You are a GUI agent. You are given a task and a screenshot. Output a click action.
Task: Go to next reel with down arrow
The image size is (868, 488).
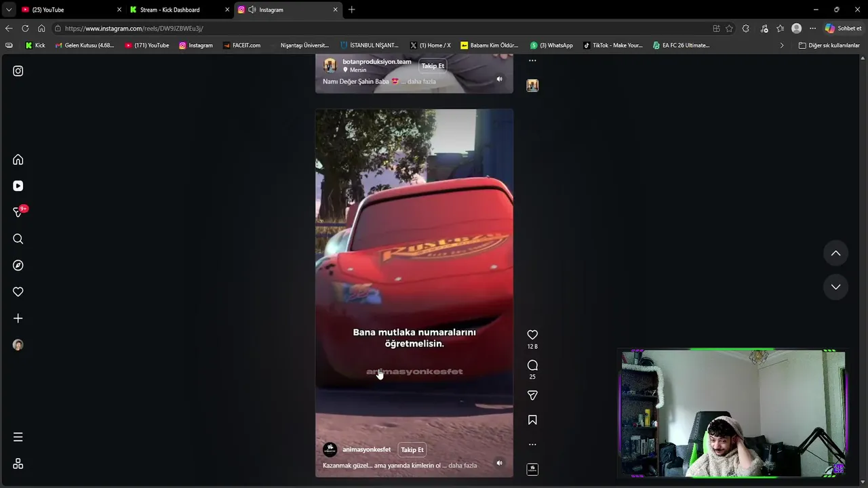point(835,287)
